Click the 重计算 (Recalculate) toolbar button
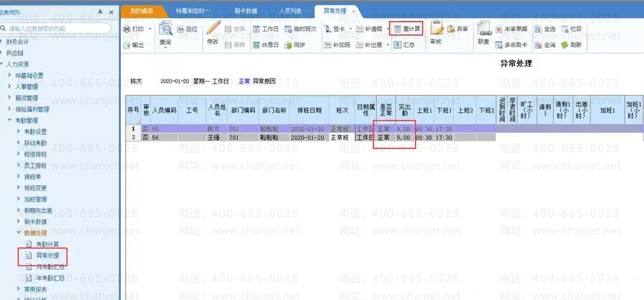Image resolution: width=644 pixels, height=300 pixels. 408,29
